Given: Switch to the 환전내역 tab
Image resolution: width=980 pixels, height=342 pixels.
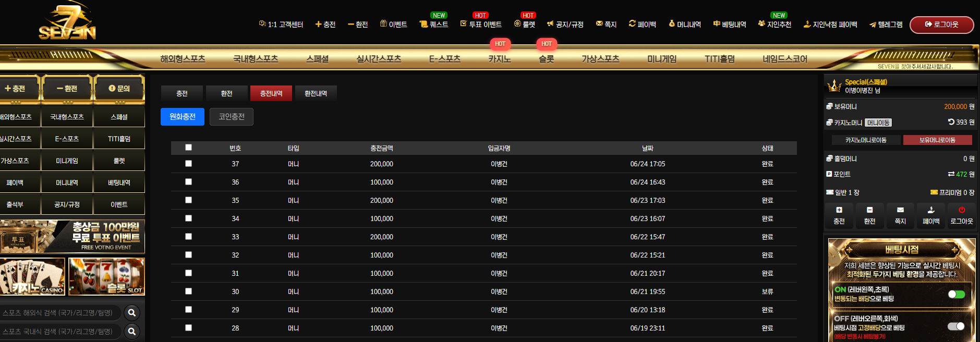Looking at the screenshot, I should pos(316,93).
